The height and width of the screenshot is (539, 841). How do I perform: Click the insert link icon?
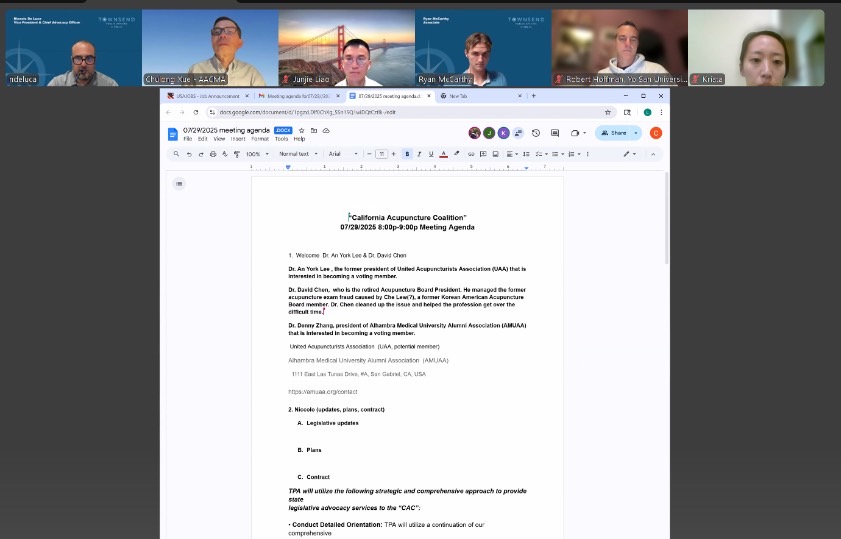471,154
